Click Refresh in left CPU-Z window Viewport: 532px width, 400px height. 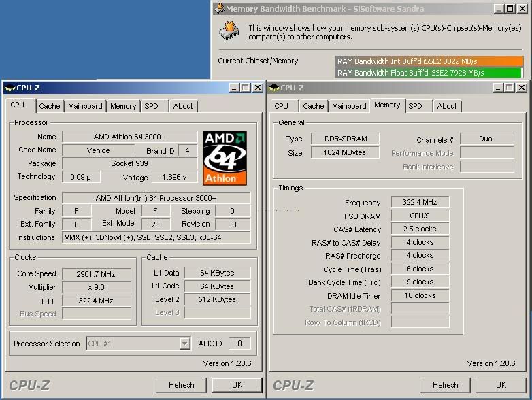pyautogui.click(x=181, y=385)
